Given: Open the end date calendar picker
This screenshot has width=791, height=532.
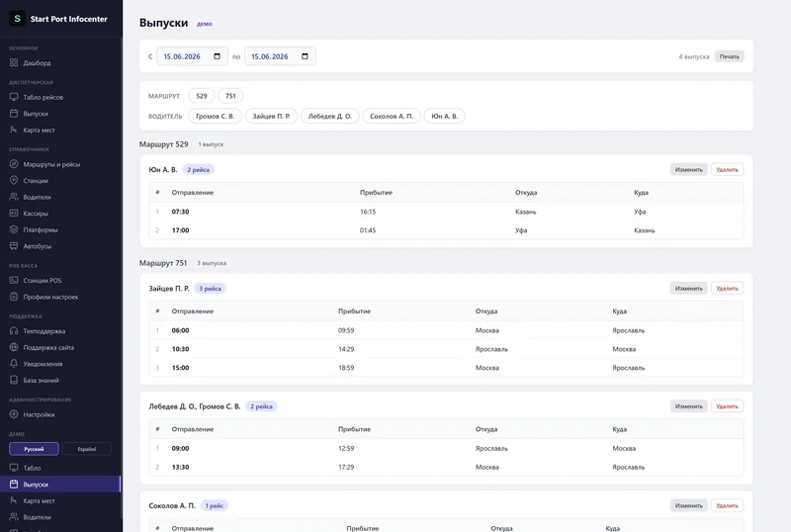Looking at the screenshot, I should (305, 56).
